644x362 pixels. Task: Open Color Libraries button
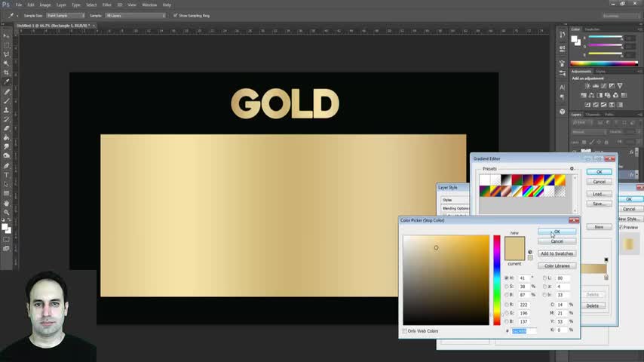pyautogui.click(x=557, y=266)
